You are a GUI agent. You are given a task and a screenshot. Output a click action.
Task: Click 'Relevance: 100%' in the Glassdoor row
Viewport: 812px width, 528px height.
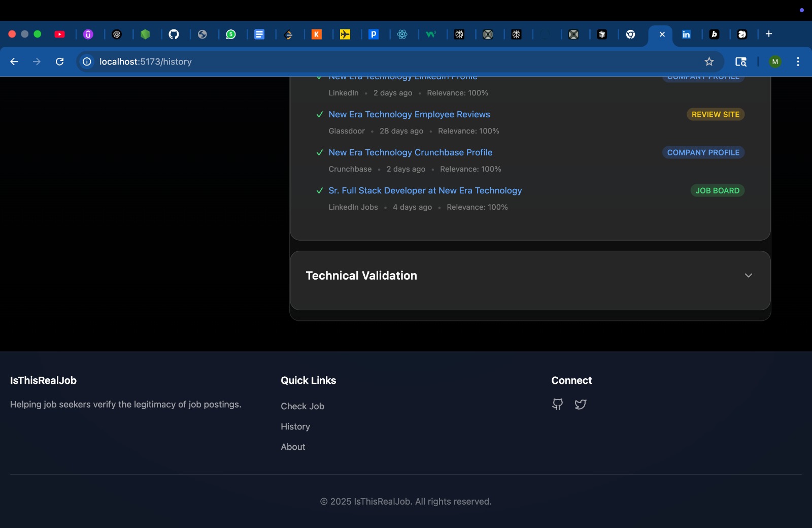(x=468, y=131)
